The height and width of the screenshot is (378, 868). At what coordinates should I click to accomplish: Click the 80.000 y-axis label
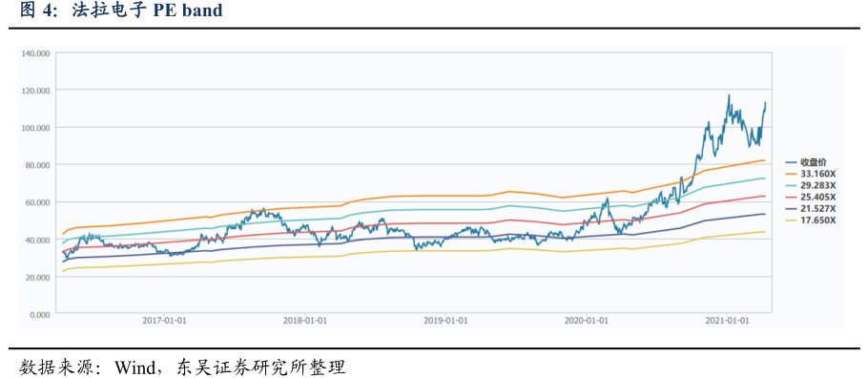coord(37,165)
